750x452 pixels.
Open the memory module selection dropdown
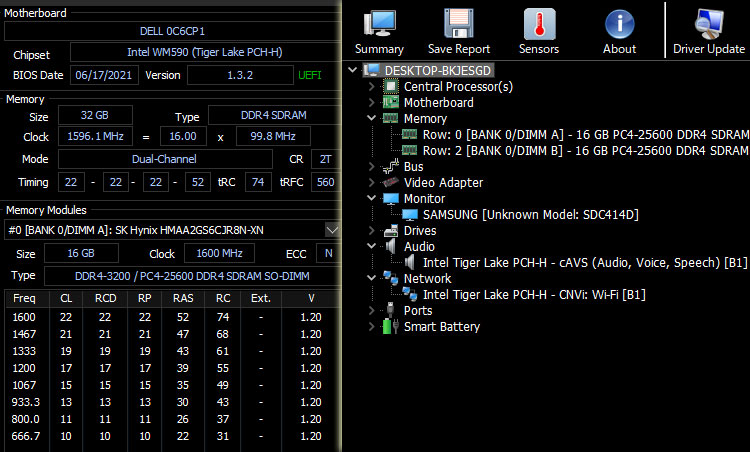coord(332,230)
